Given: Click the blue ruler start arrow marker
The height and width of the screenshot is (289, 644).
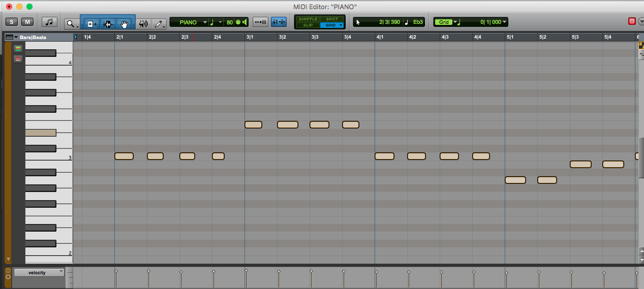Looking at the screenshot, I should click(76, 37).
